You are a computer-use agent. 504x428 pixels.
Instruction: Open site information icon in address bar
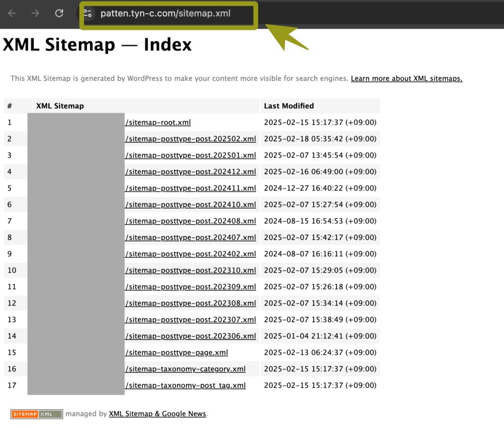click(88, 13)
